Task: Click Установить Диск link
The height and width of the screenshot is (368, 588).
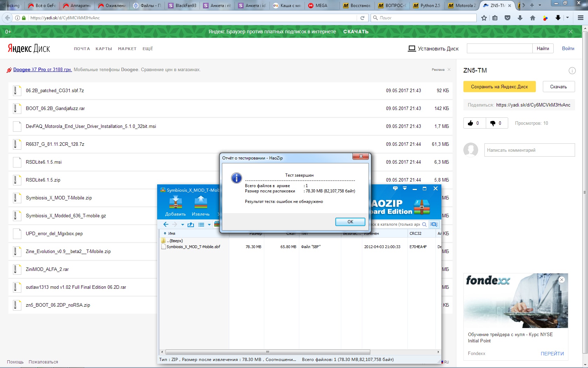Action: click(x=433, y=48)
